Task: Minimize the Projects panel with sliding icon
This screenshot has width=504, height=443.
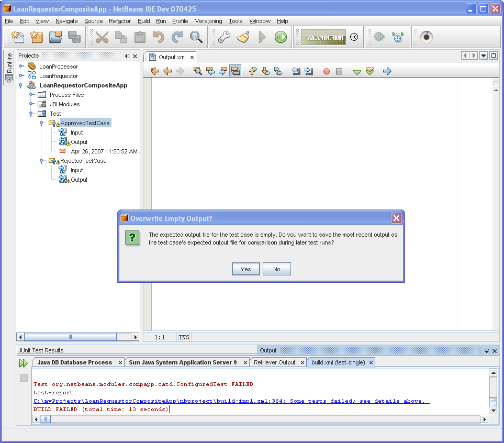Action: pos(127,56)
